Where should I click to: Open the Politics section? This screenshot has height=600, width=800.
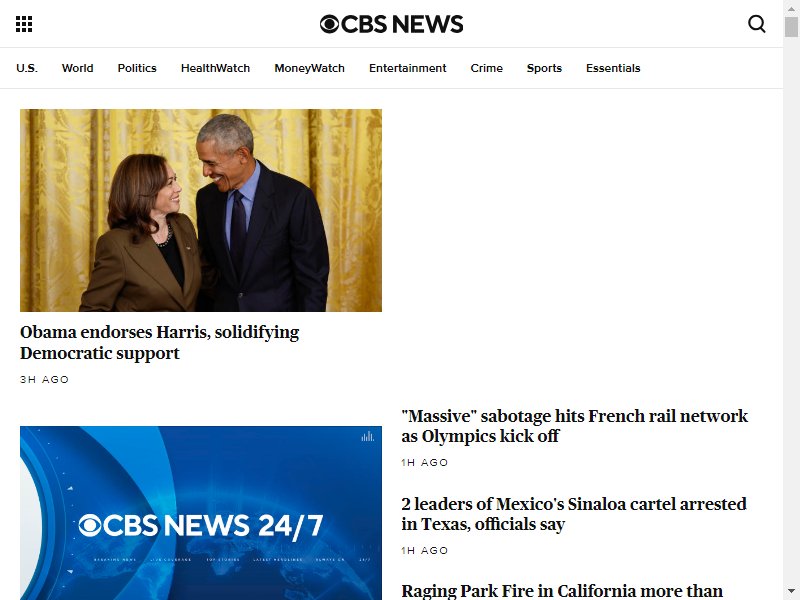click(137, 68)
